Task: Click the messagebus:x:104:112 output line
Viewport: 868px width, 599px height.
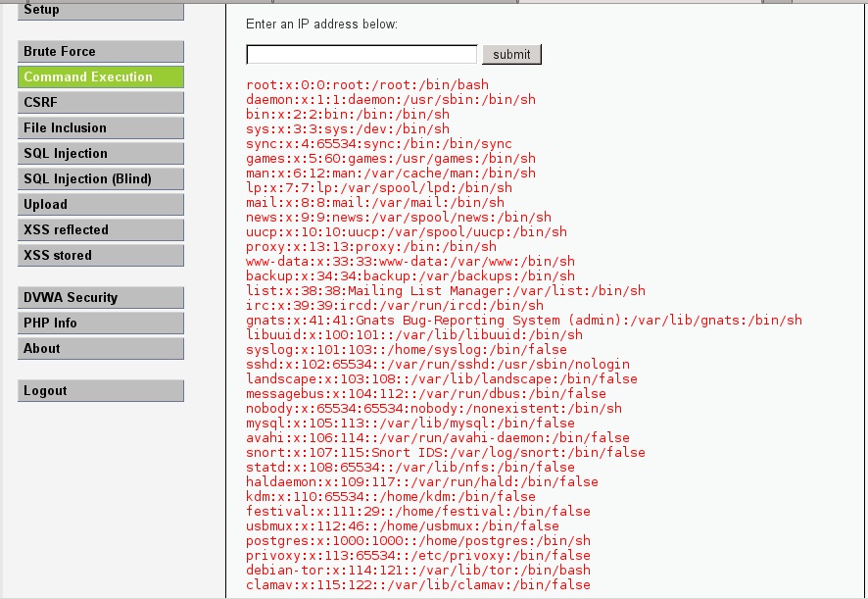Action: (x=426, y=393)
